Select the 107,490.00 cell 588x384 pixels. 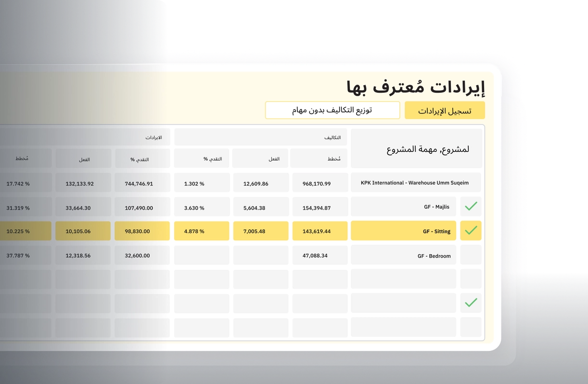click(142, 207)
